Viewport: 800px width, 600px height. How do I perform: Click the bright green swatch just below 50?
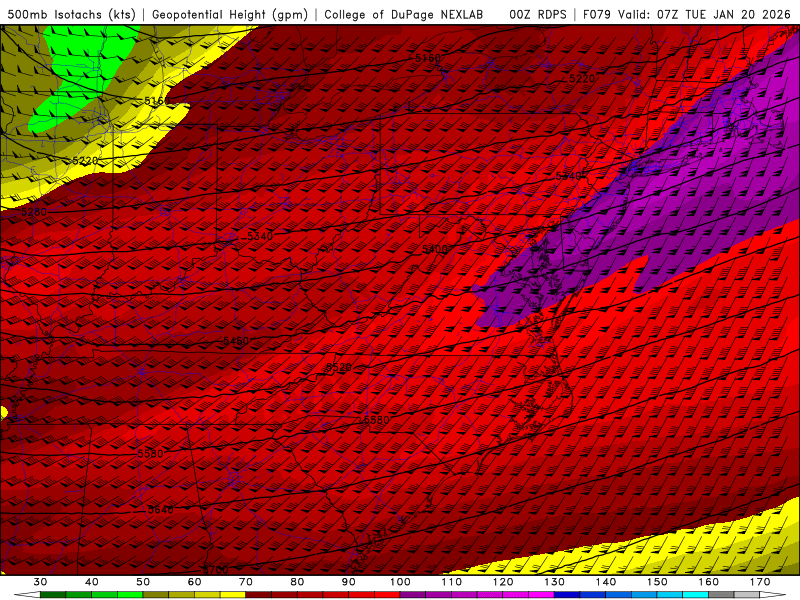(x=130, y=595)
